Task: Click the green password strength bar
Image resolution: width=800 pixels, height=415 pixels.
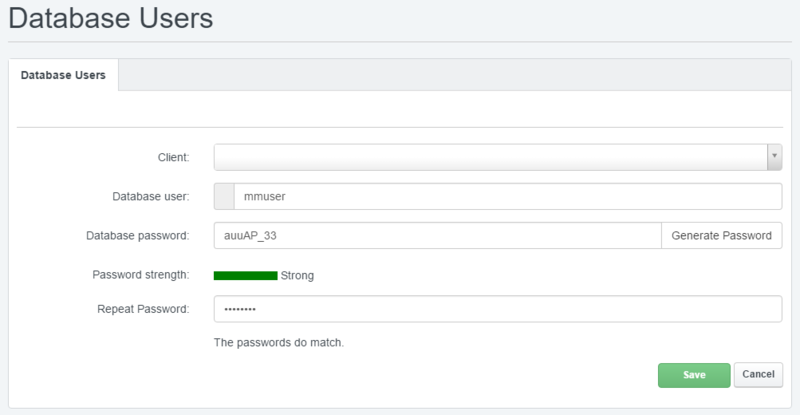Action: pyautogui.click(x=245, y=275)
